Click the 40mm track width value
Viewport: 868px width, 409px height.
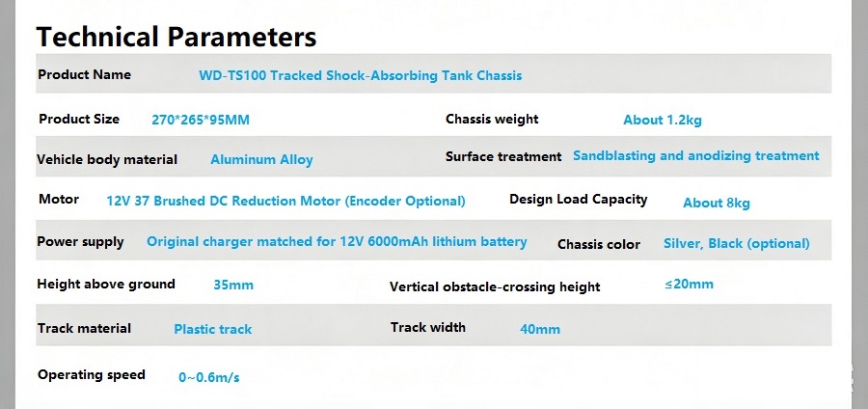pyautogui.click(x=540, y=329)
